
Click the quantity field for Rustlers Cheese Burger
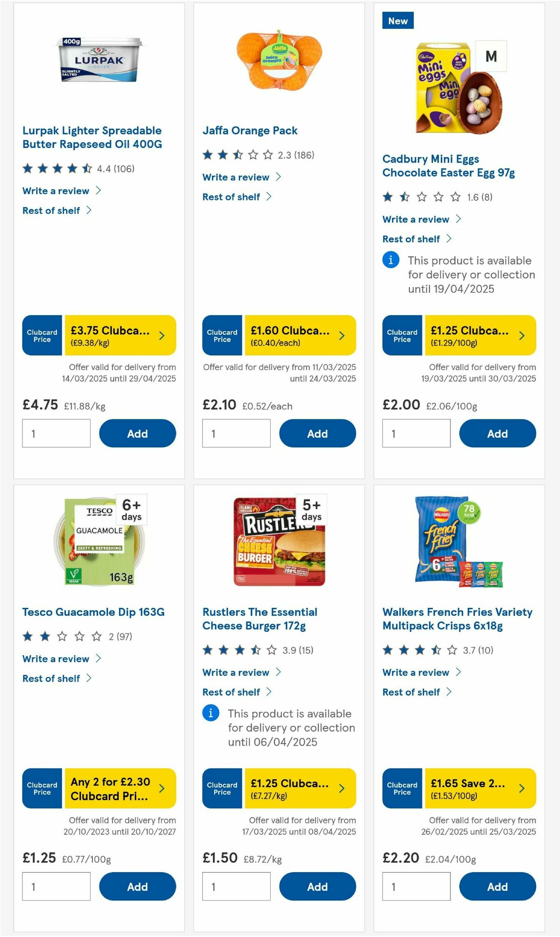click(x=236, y=886)
